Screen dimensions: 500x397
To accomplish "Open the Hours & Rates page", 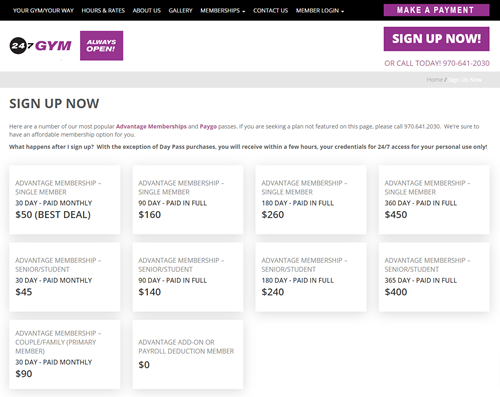I will [103, 10].
